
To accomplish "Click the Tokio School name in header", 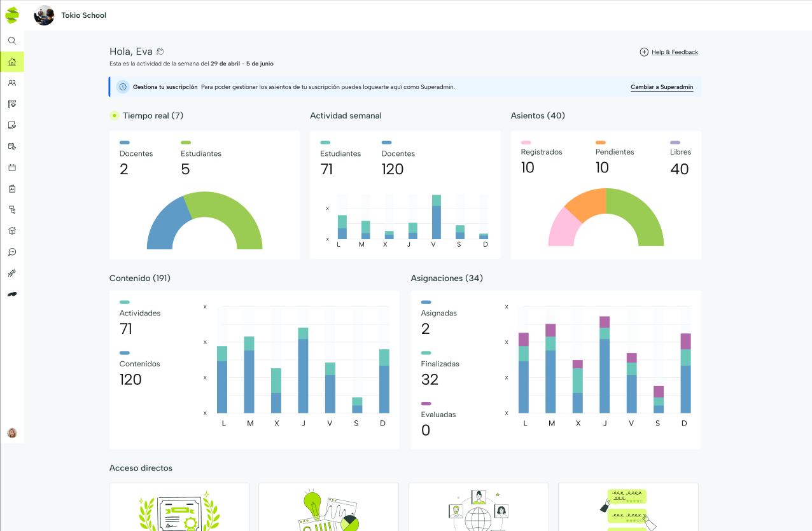I will tap(83, 15).
